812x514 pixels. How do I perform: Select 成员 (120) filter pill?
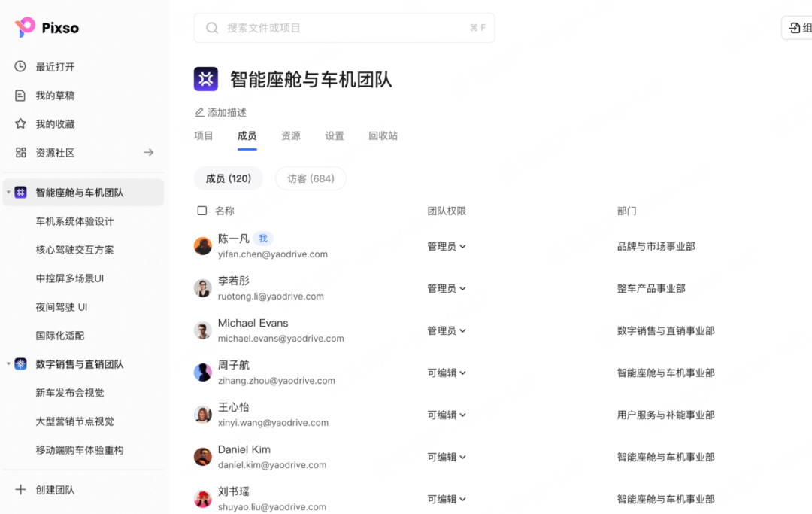(229, 178)
